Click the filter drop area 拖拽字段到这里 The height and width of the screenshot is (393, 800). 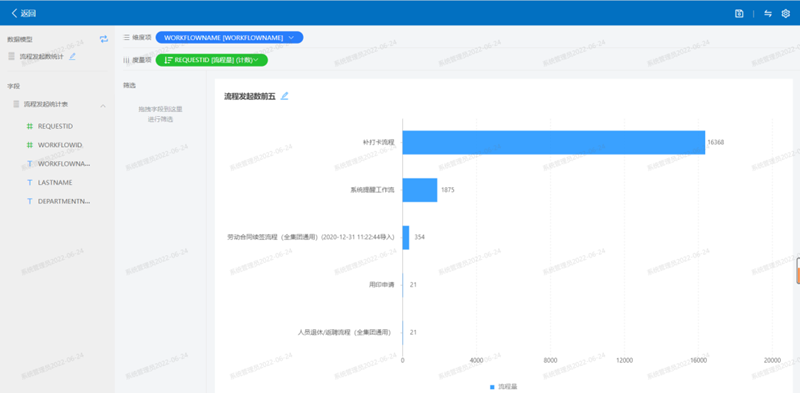161,114
